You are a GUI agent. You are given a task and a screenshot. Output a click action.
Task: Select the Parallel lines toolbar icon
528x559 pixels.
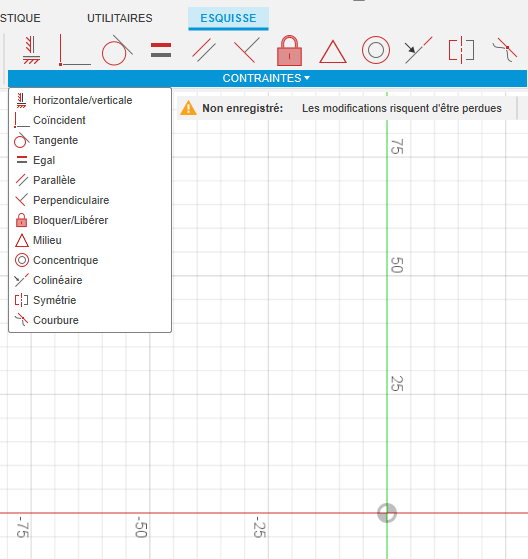(204, 50)
